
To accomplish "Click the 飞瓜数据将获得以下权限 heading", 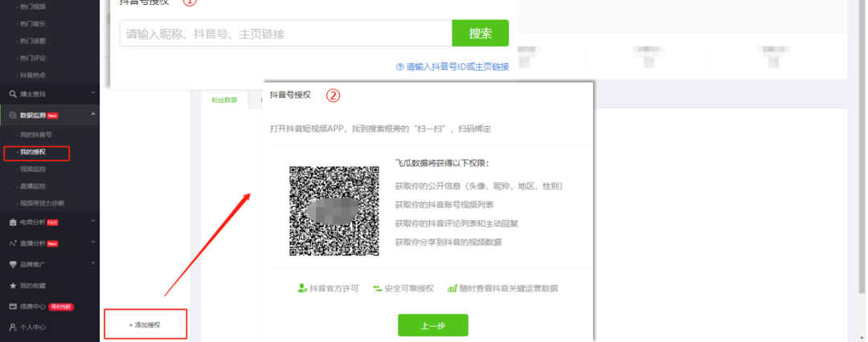I will click(x=442, y=163).
